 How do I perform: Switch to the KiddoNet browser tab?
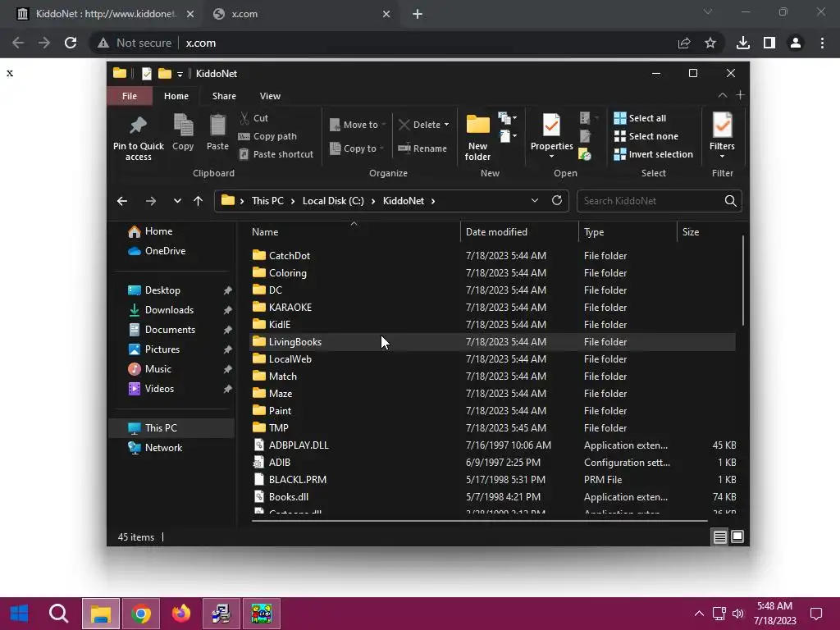coord(104,14)
